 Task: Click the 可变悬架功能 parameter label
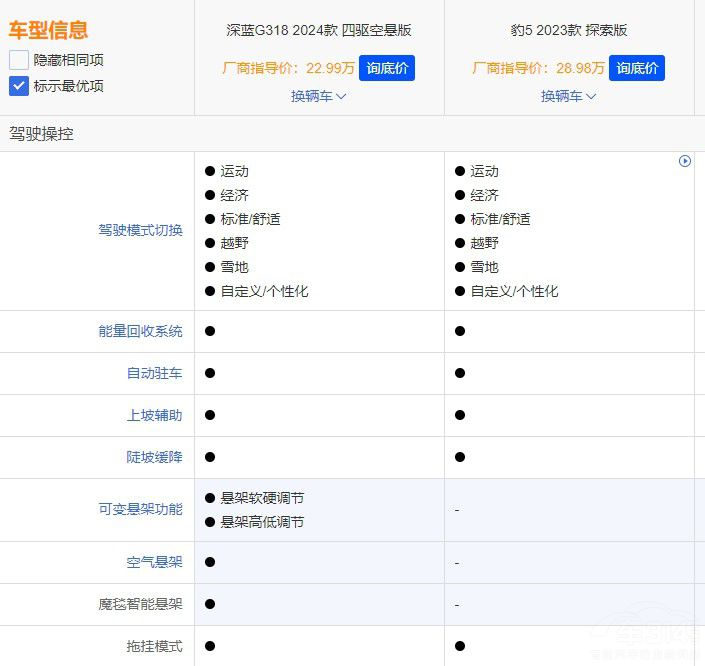(140, 509)
